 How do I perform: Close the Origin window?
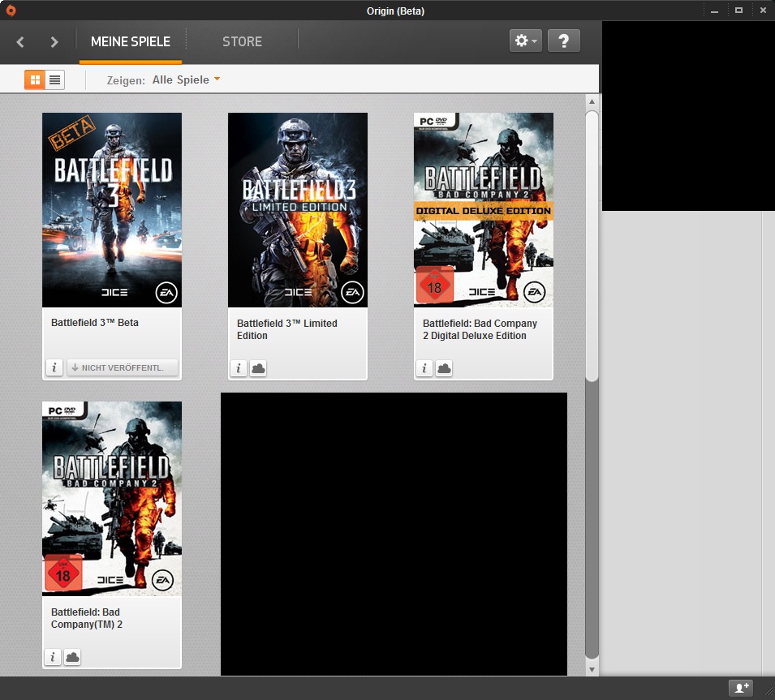(x=763, y=11)
